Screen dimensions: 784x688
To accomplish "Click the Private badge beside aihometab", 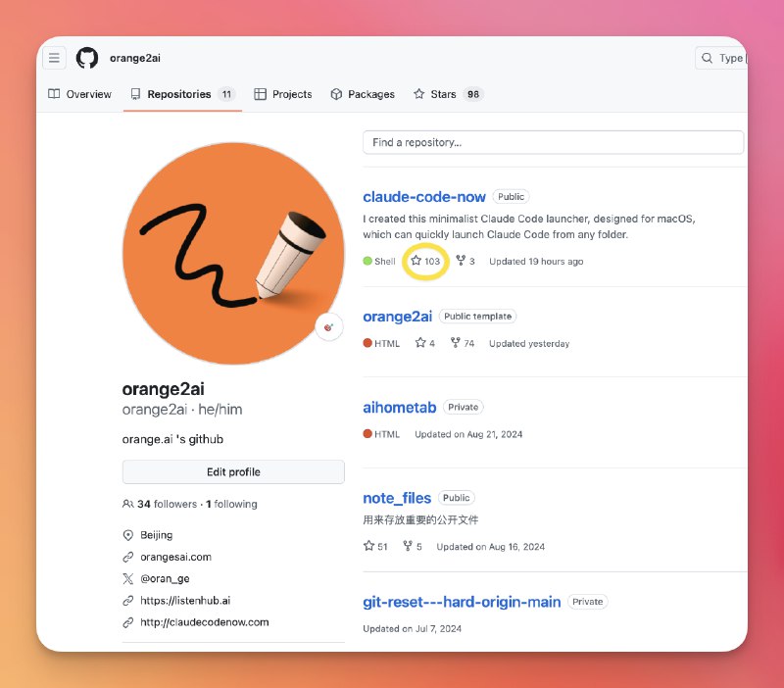I will [x=463, y=407].
